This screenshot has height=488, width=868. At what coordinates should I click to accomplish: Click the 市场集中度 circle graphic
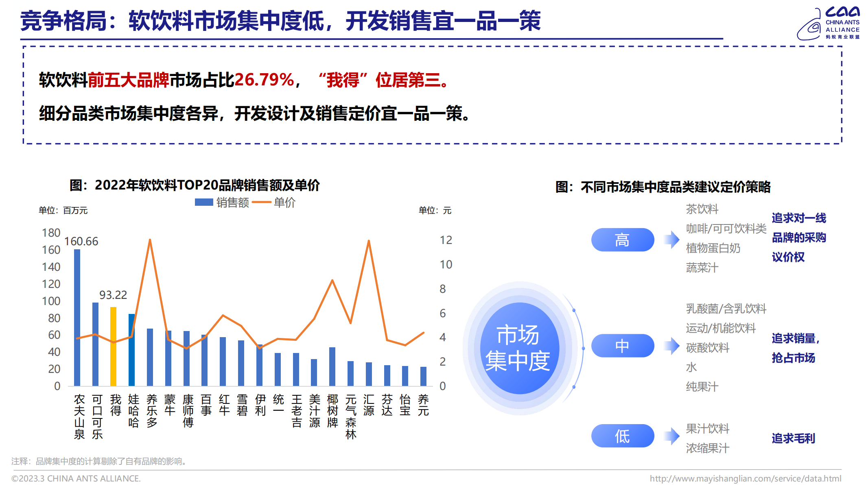[520, 348]
